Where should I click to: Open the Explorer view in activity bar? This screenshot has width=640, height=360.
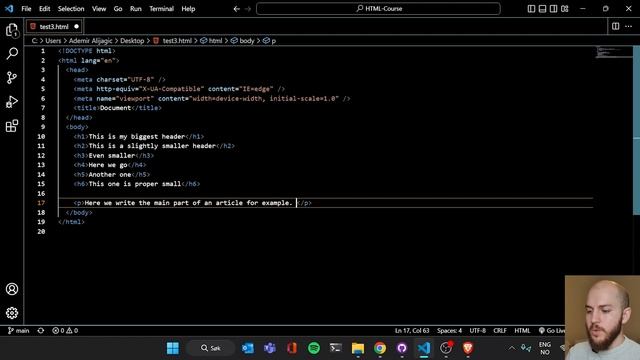tap(12, 30)
